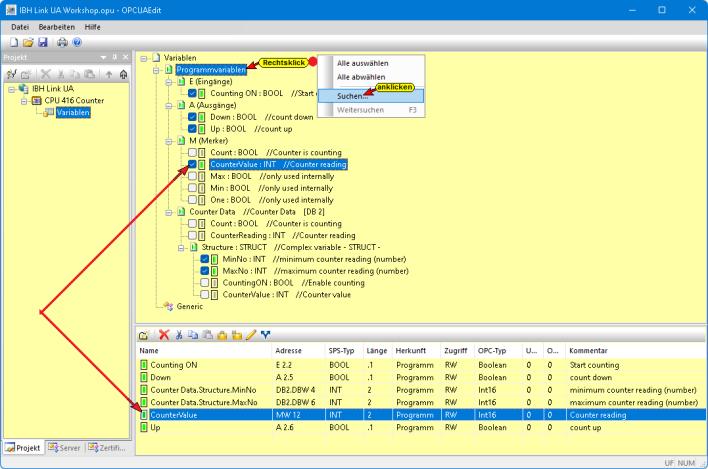Viewport: 708px width, 469px height.
Task: Save the project using the floppy disk icon
Action: pyautogui.click(x=43, y=42)
